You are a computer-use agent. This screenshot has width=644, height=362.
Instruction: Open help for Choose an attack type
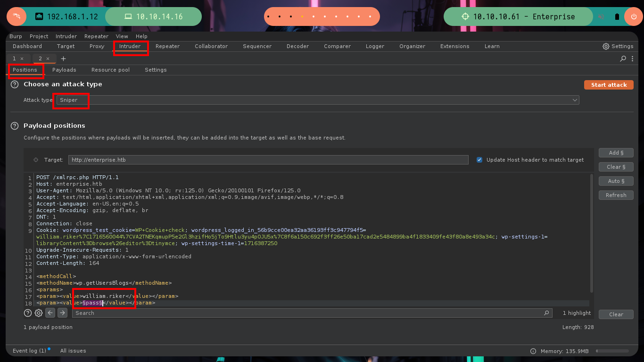[x=15, y=84]
